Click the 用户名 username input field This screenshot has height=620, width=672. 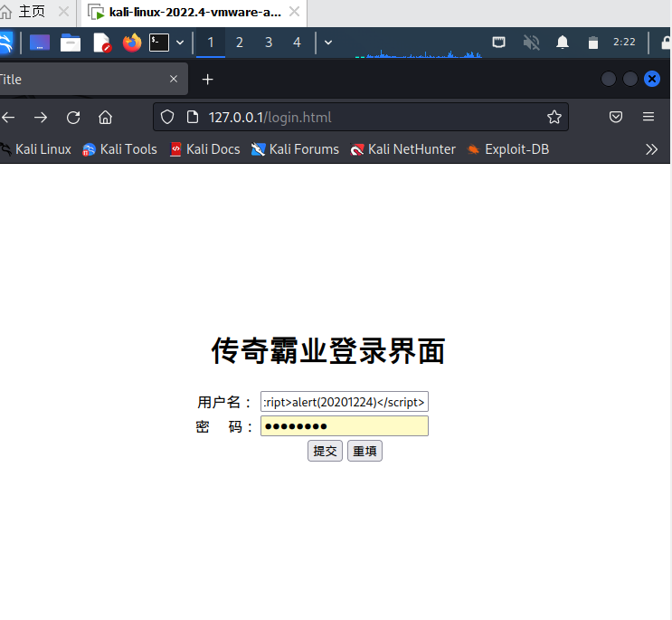345,402
